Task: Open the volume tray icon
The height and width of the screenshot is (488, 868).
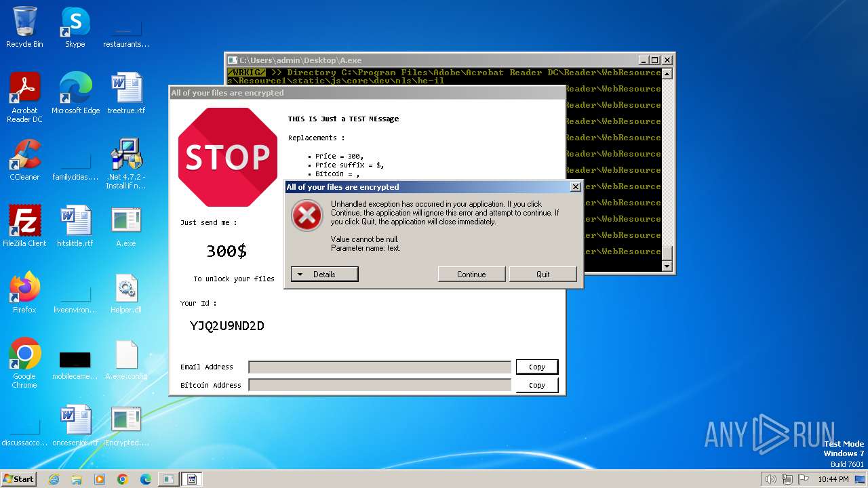Action: pos(770,479)
